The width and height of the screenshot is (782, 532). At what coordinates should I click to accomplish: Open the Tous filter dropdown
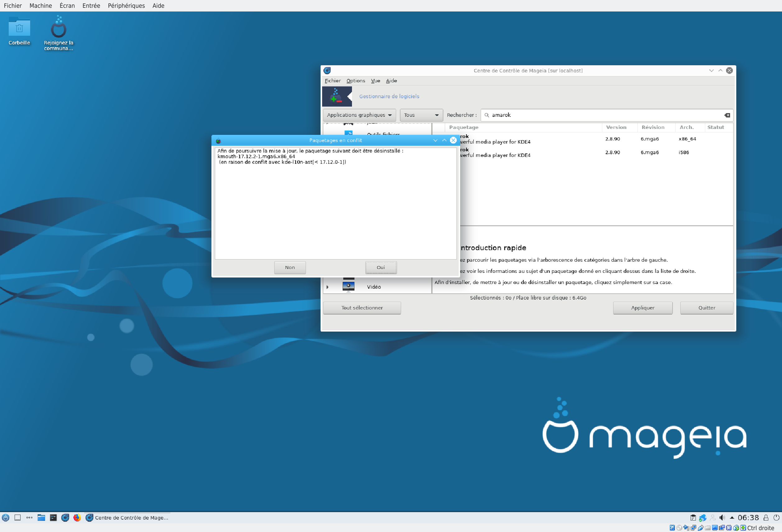[x=421, y=115]
